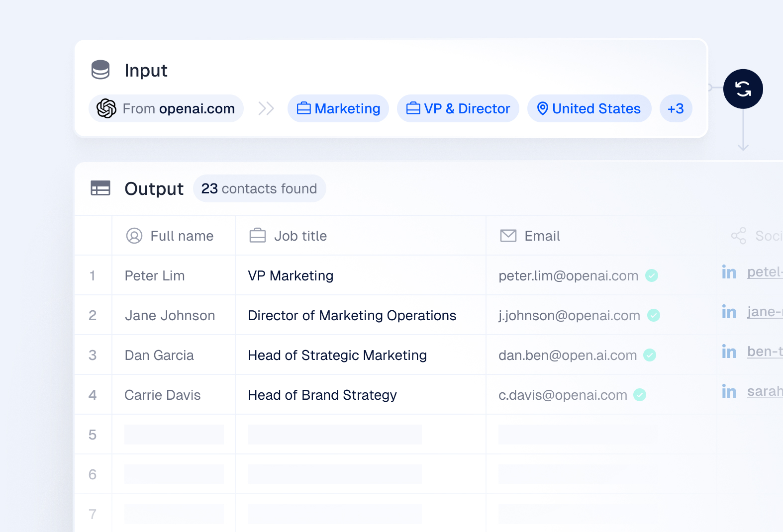Select row number 5
Image resolution: width=783 pixels, height=532 pixels.
click(x=93, y=435)
